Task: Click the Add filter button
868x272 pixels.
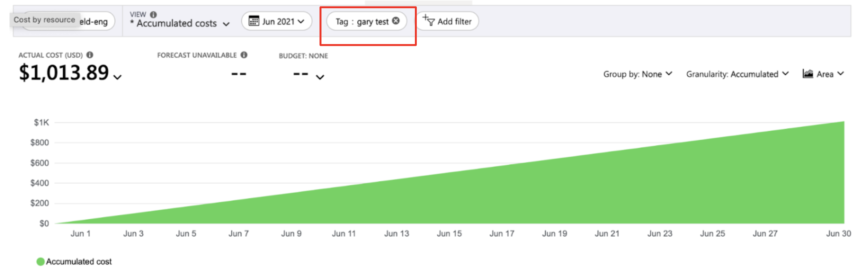Action: pyautogui.click(x=447, y=21)
